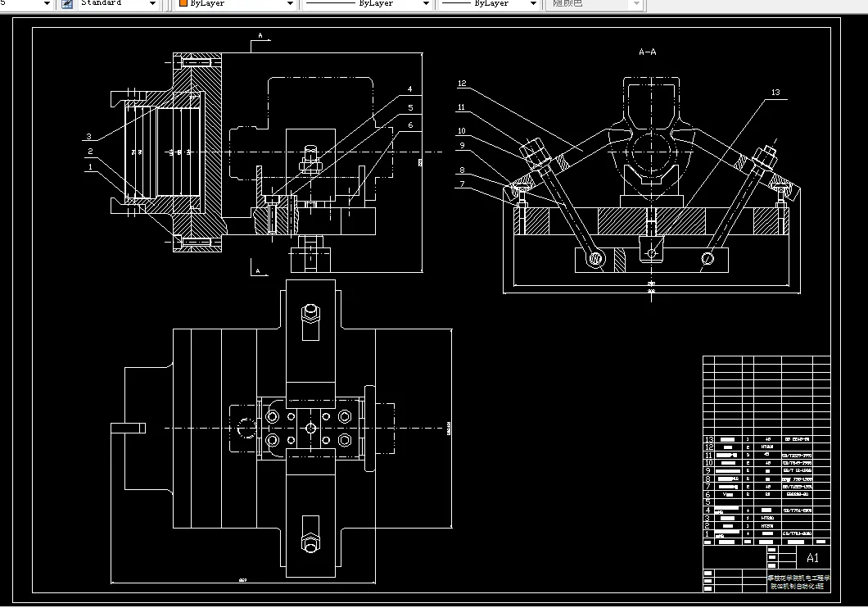The image size is (868, 608).
Task: Select row number 6 in the parts list
Action: coord(708,494)
